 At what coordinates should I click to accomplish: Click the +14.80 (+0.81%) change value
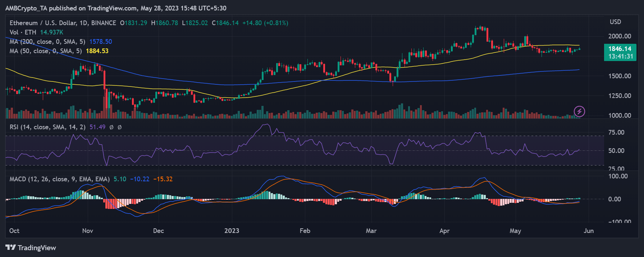tap(265, 23)
